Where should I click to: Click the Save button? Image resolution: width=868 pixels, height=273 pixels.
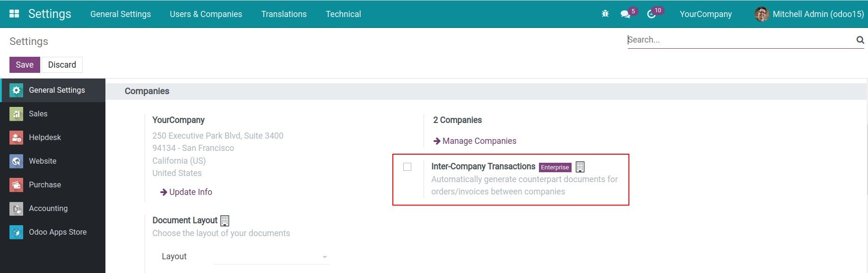click(25, 65)
